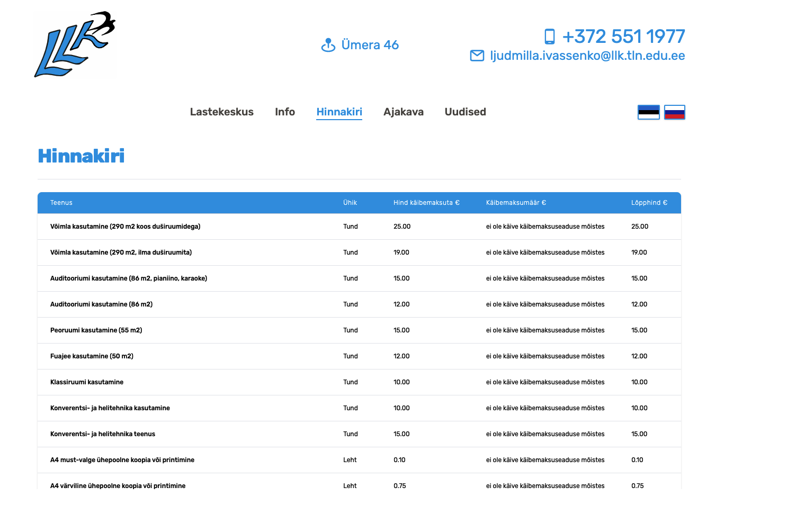Click the ljudmilla.ivassenko email address

pos(587,56)
